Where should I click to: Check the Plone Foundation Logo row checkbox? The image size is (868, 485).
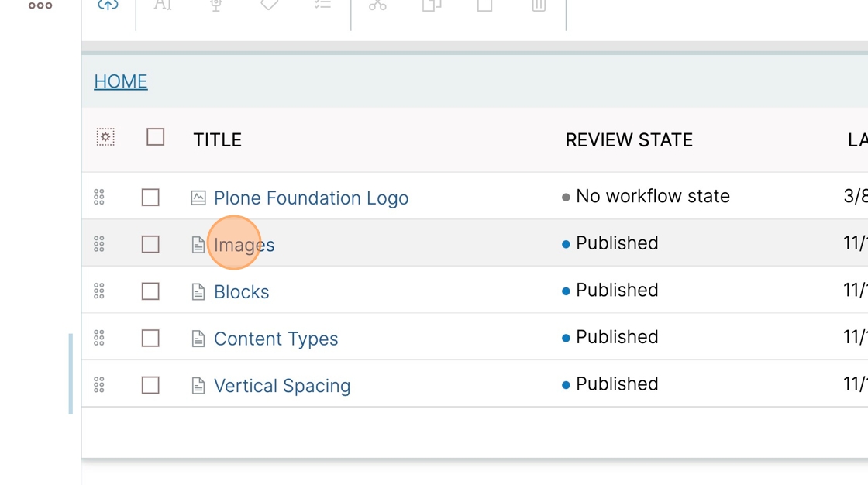pyautogui.click(x=150, y=197)
